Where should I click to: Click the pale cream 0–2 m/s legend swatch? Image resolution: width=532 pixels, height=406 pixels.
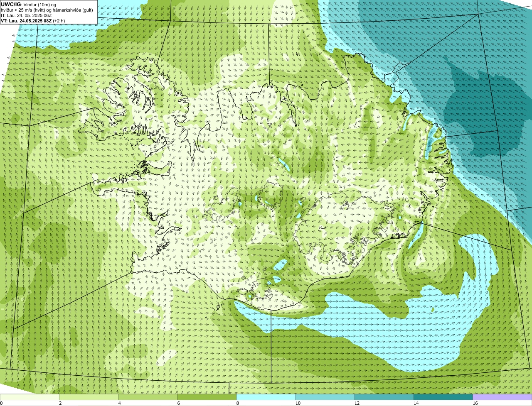(30, 397)
